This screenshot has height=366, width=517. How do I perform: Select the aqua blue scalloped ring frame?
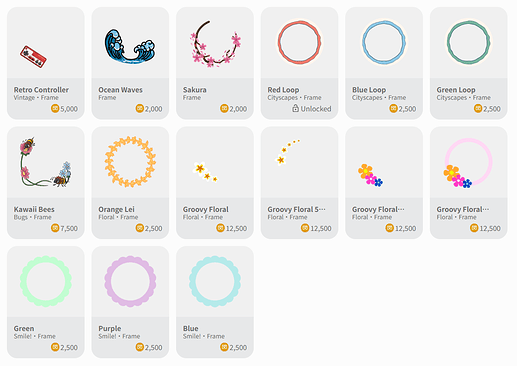215,281
